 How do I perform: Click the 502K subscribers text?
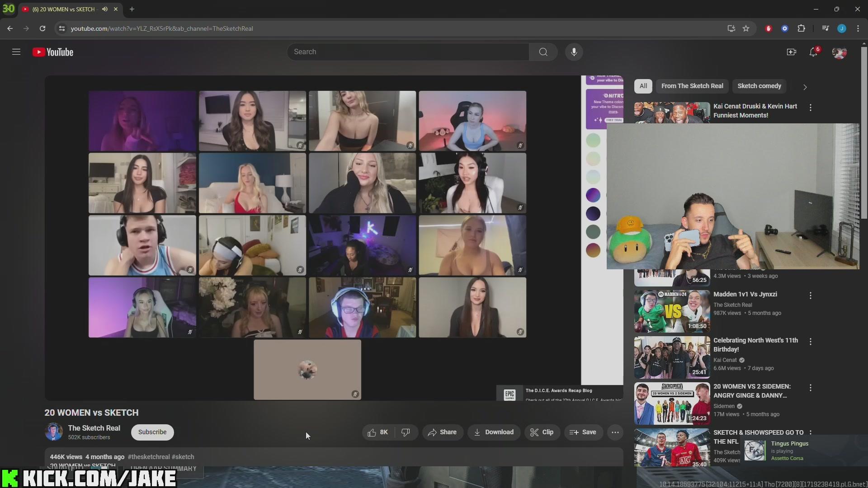(89, 437)
